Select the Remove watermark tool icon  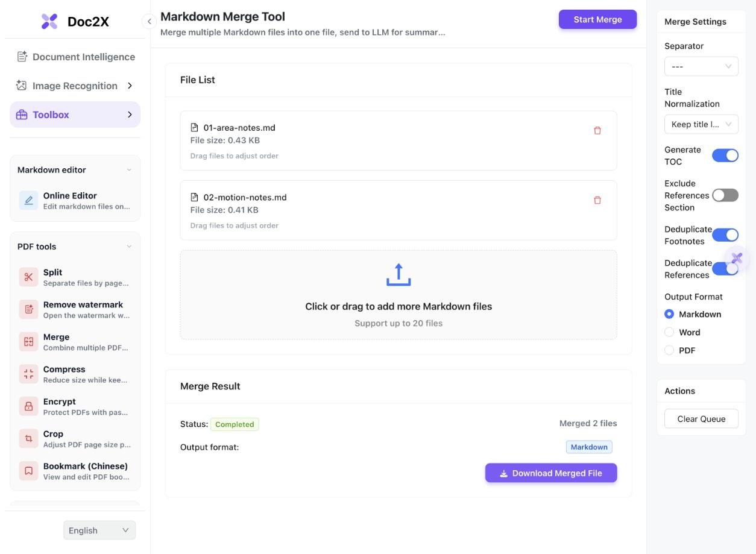coord(28,310)
